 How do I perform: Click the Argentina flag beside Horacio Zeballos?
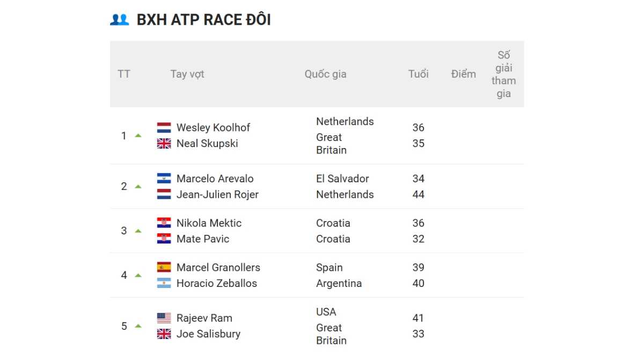pos(164,283)
